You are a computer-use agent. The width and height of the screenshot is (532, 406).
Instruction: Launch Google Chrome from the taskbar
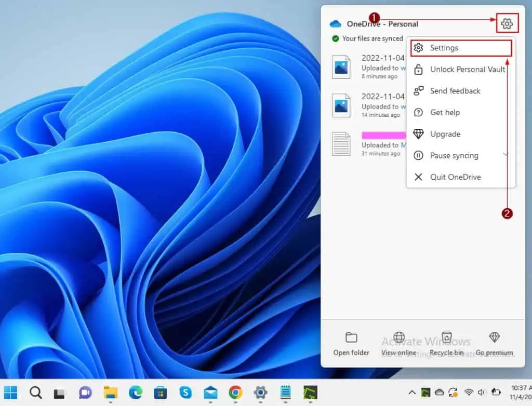click(235, 393)
